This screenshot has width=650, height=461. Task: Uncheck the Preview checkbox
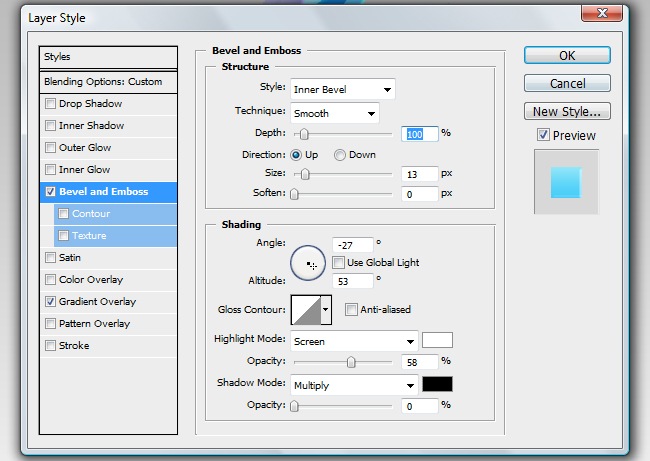(543, 135)
